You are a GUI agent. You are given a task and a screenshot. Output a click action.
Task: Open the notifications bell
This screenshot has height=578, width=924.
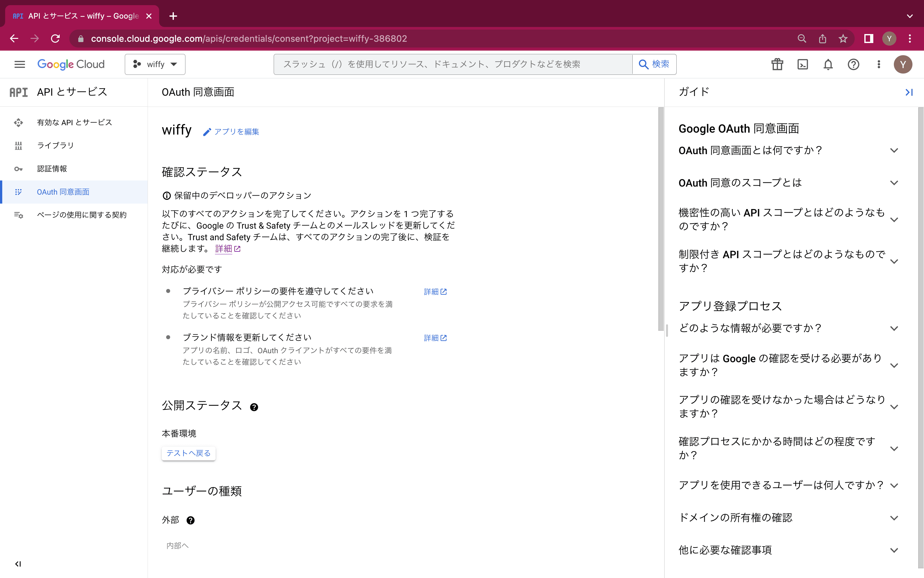828,64
